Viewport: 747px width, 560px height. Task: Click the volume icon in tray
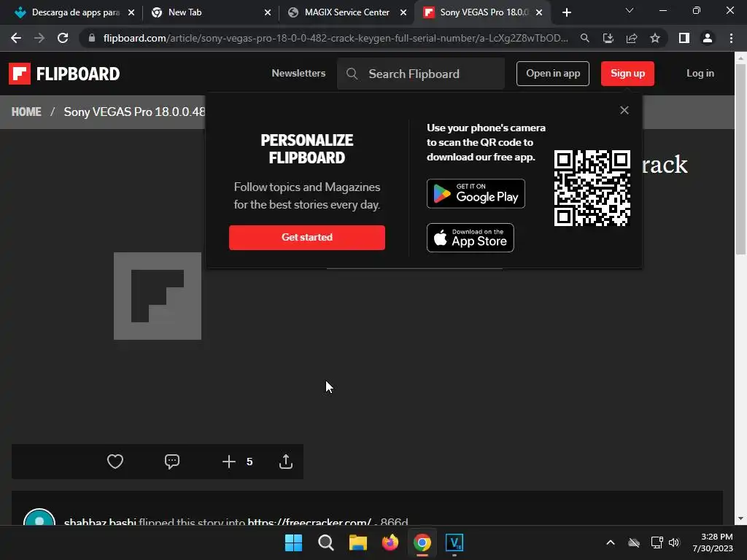pos(674,542)
